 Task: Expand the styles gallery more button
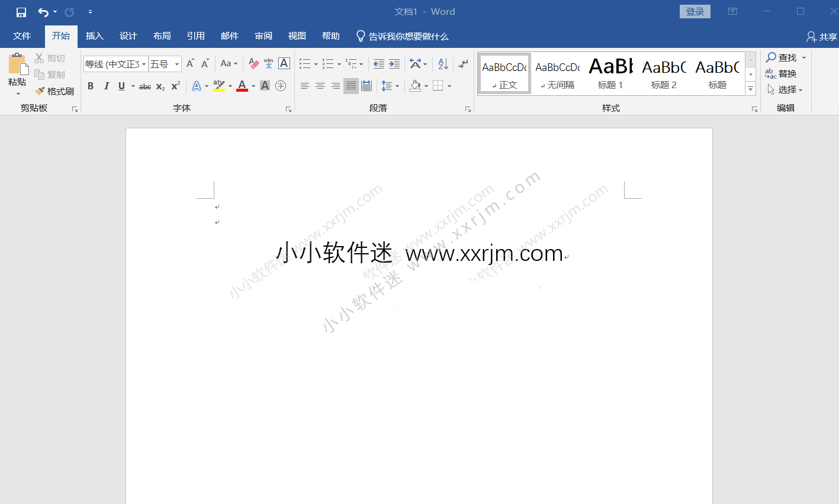point(750,89)
